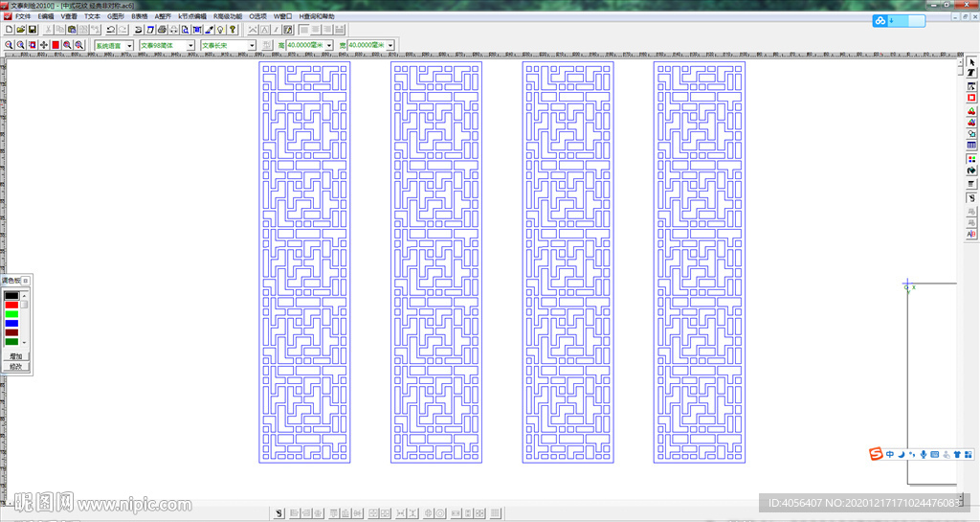The width and height of the screenshot is (980, 522).
Task: Click the four-arrow pan icon
Action: (44, 45)
